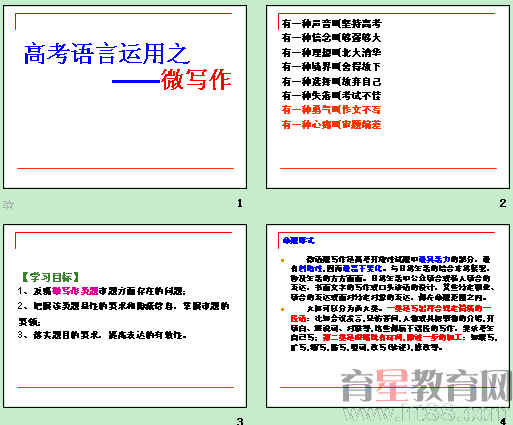513x425 pixels.
Task: Click the red subtitle 微写作
Action: (x=196, y=80)
